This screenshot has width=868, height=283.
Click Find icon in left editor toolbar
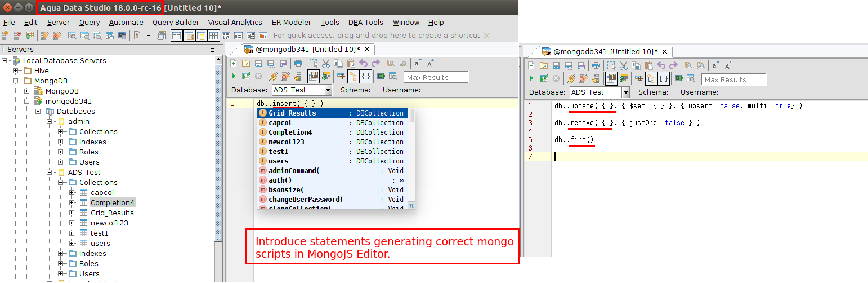click(x=390, y=63)
